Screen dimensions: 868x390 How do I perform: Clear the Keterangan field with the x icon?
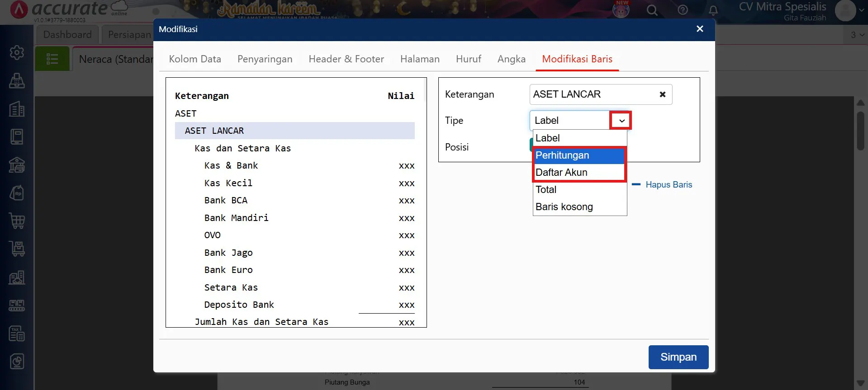(662, 94)
